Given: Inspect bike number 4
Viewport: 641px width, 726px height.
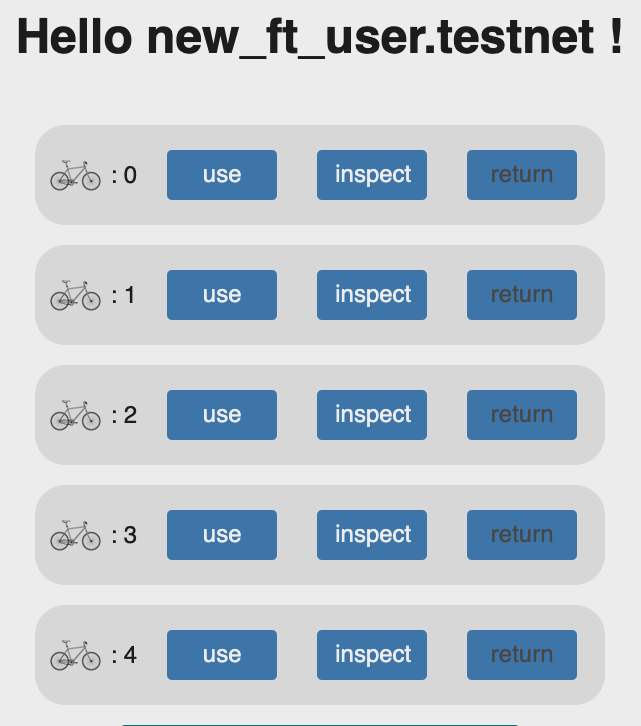Looking at the screenshot, I should point(372,655).
